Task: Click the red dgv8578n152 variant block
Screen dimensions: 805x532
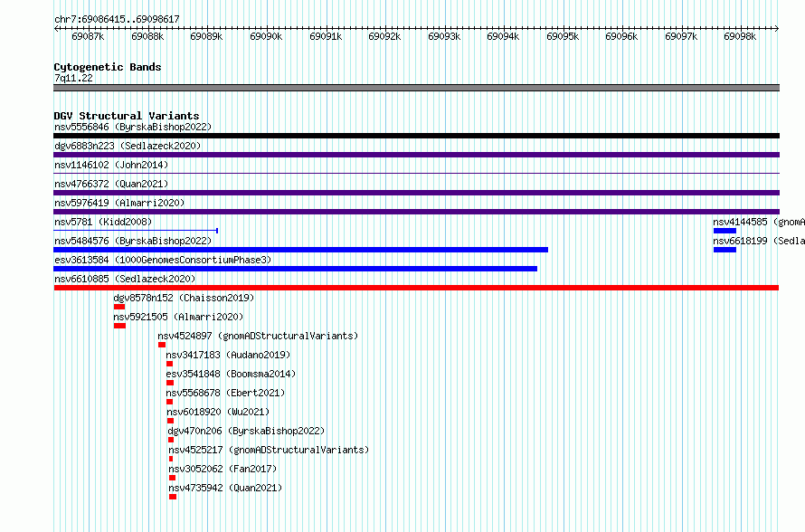Action: coord(119,307)
